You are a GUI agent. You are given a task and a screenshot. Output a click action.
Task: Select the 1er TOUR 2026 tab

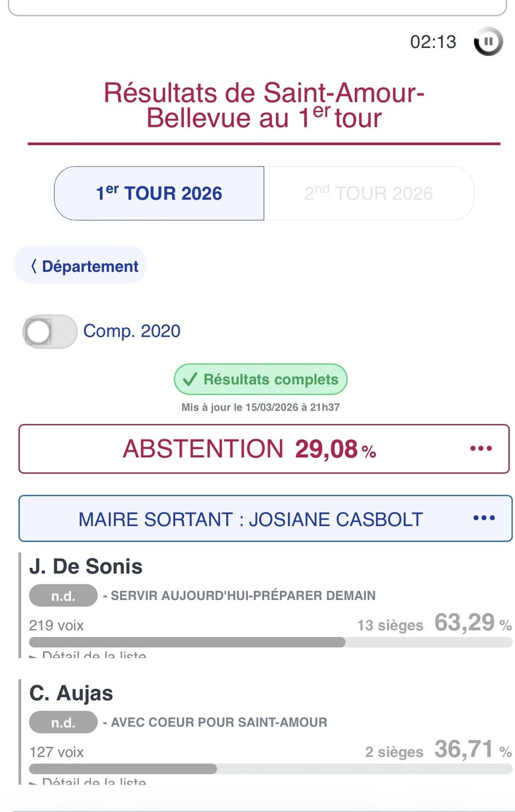pyautogui.click(x=159, y=193)
